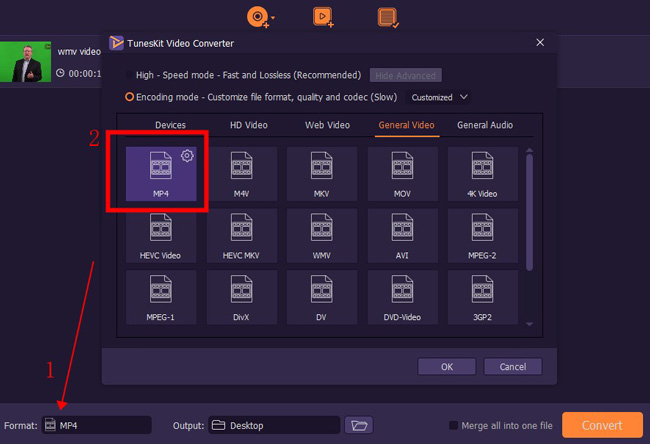Open the disc icon dropdown arrow

tap(273, 18)
